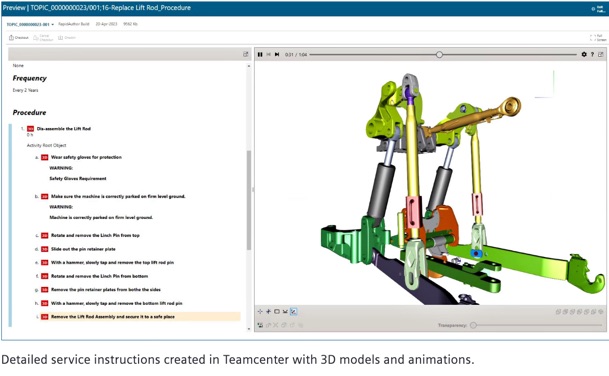The width and height of the screenshot is (609, 376).
Task: Click the Checkout button
Action: pos(19,38)
